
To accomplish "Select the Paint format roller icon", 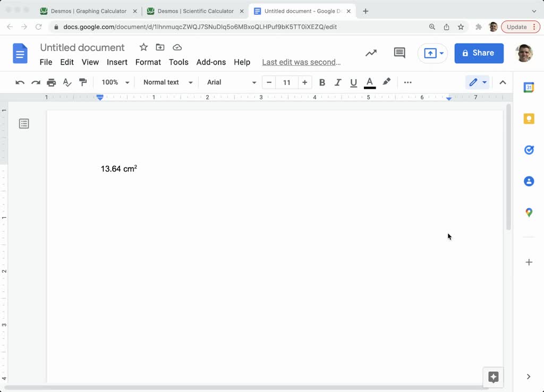I will tap(83, 82).
